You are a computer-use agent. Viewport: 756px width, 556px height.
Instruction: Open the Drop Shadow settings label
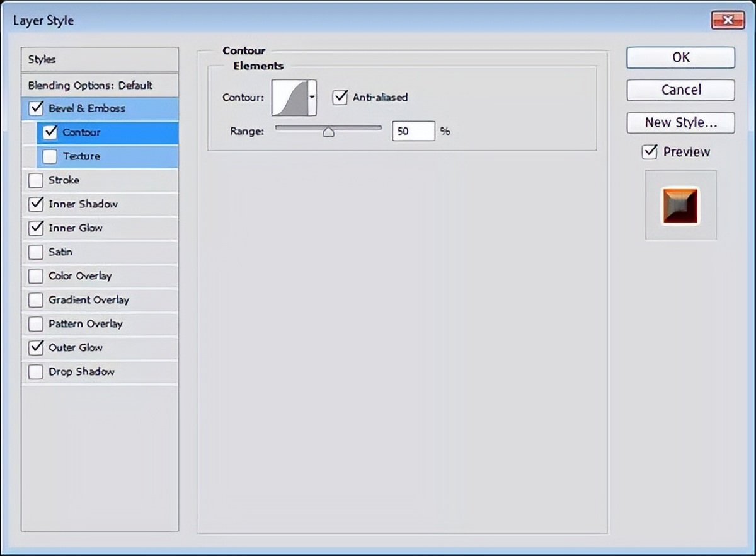tap(81, 372)
